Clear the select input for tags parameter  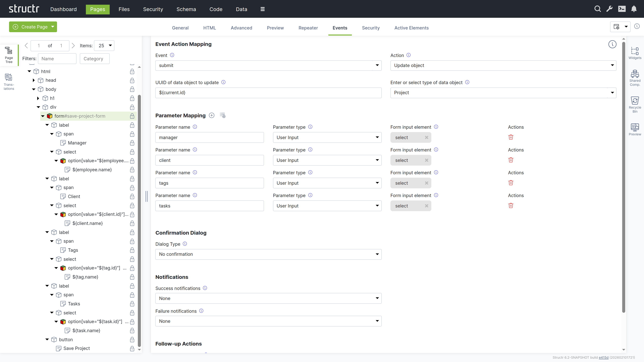pyautogui.click(x=427, y=183)
